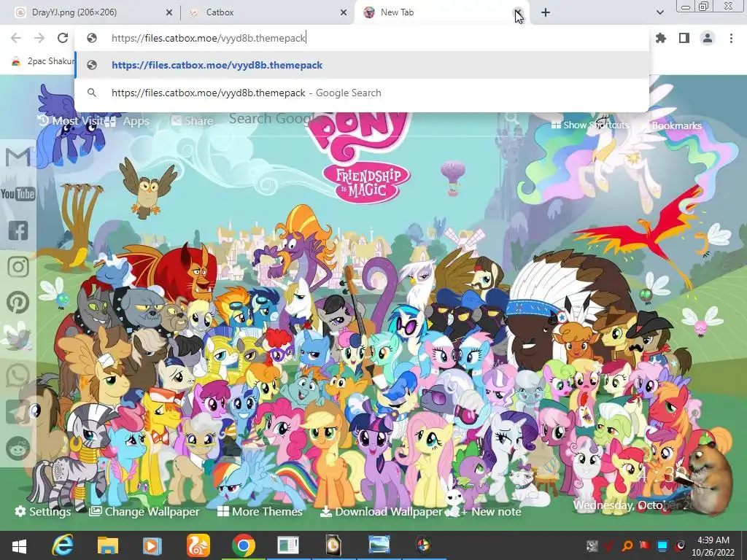The image size is (747, 560).
Task: Open the taskbar clock and date
Action: point(713,546)
